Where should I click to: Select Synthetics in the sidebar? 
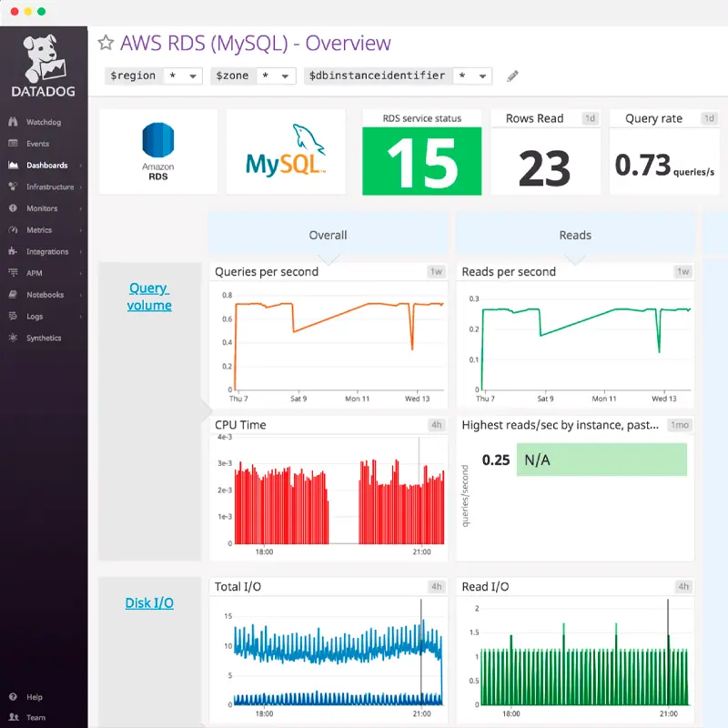coord(44,338)
